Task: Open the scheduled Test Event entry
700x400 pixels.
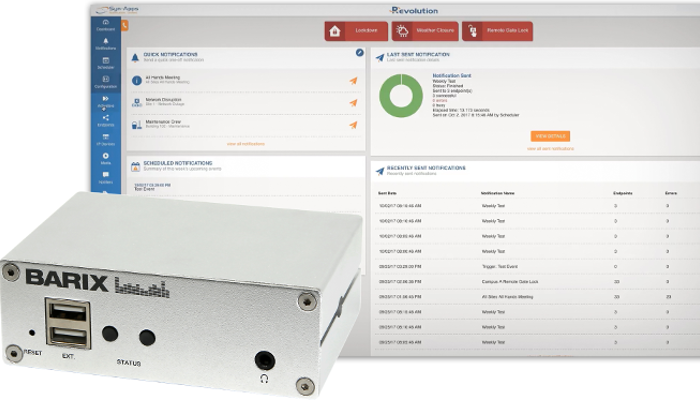Action: pos(152,187)
